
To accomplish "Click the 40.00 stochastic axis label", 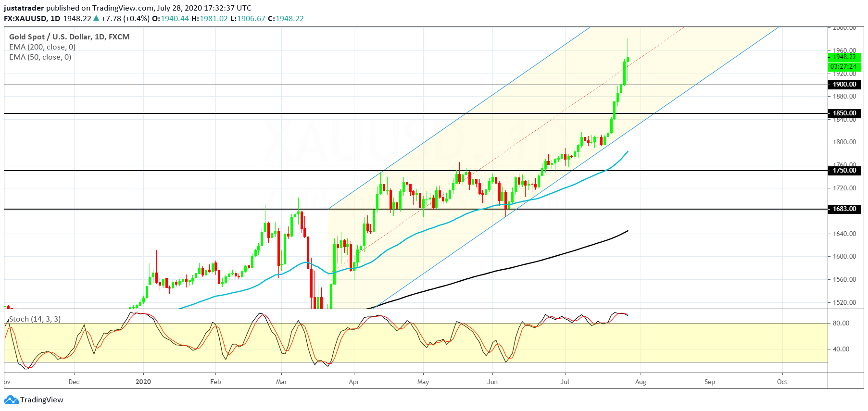I will point(841,349).
